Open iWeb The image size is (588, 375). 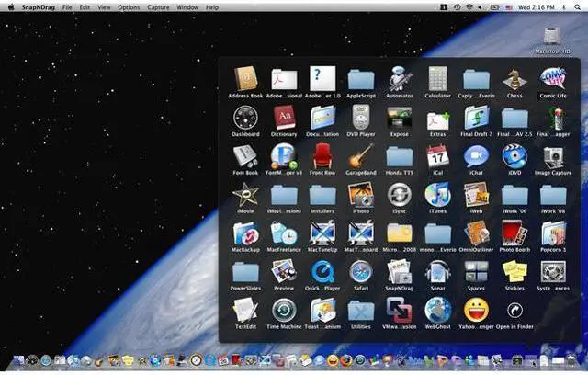(476, 195)
